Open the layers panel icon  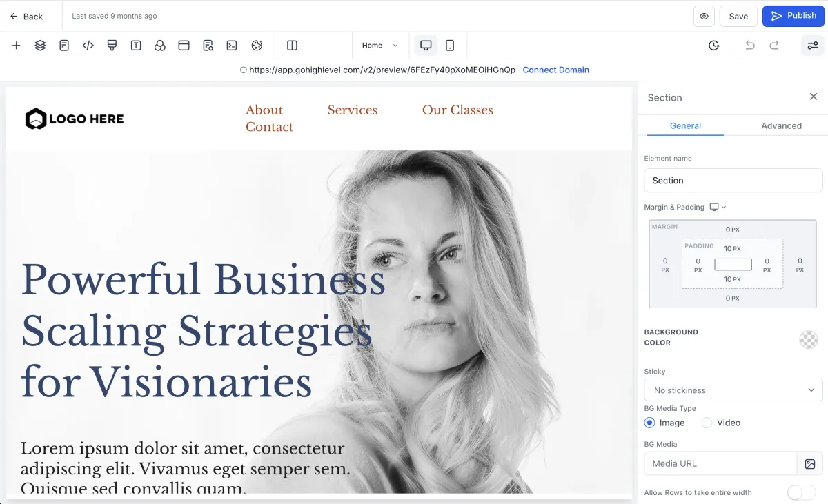click(x=40, y=46)
